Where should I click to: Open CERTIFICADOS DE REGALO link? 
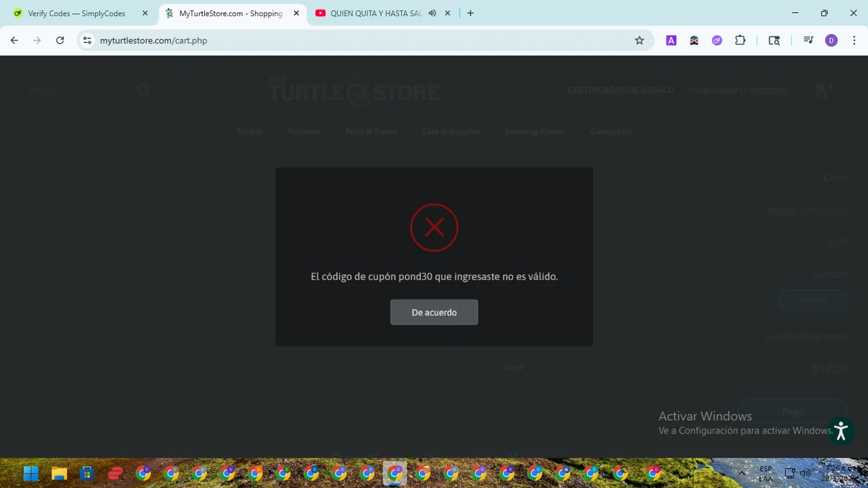point(620,90)
